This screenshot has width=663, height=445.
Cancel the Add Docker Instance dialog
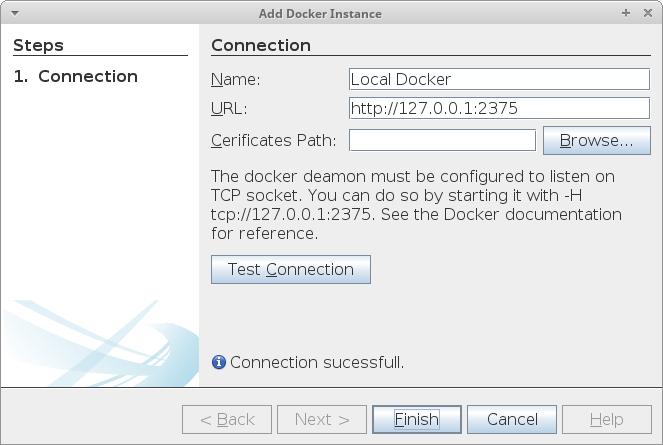click(512, 420)
